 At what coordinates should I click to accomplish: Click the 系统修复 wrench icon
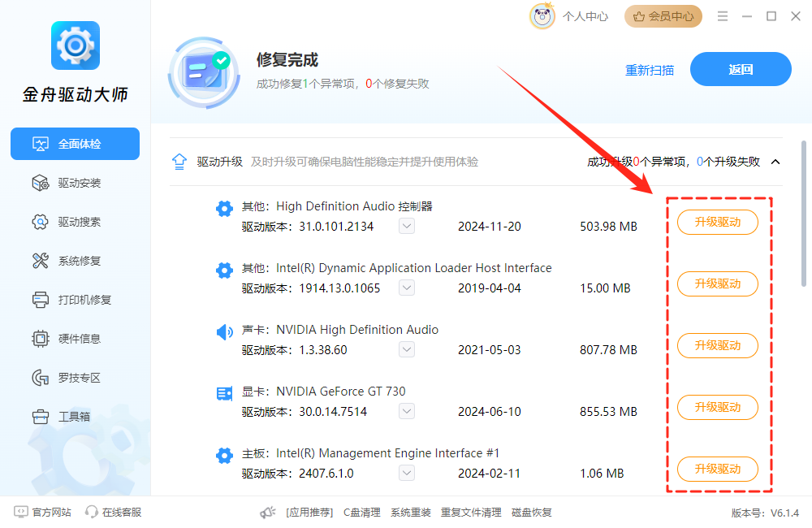(41, 261)
